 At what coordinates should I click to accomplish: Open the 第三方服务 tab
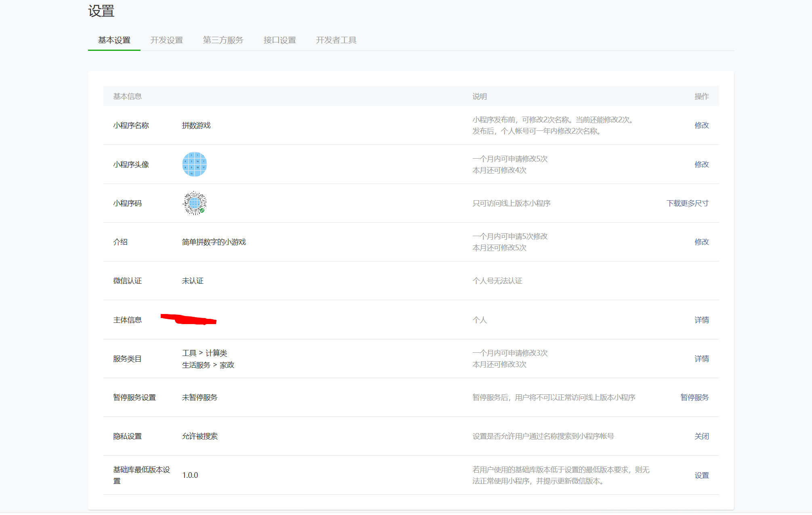pyautogui.click(x=223, y=40)
